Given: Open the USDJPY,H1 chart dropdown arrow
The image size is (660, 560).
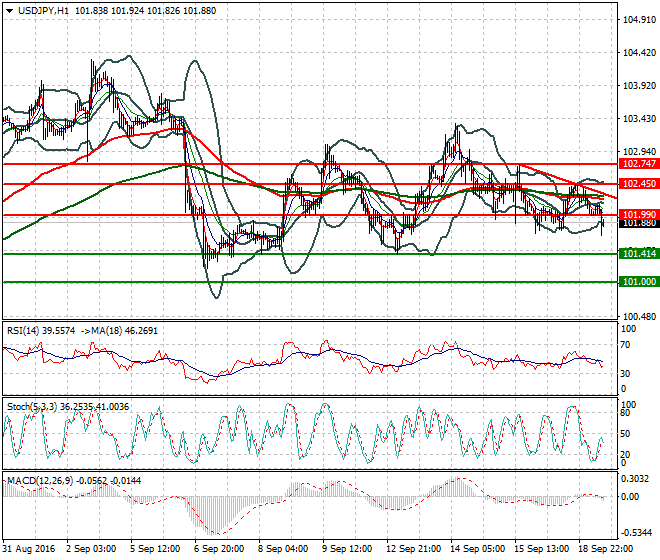Looking at the screenshot, I should [x=9, y=11].
